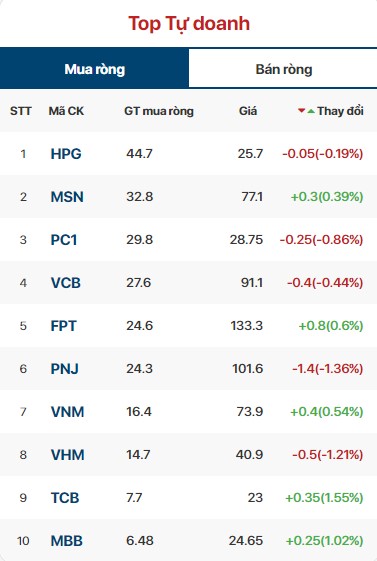Open the PNJ stock link
This screenshot has width=377, height=561.
coord(64,369)
